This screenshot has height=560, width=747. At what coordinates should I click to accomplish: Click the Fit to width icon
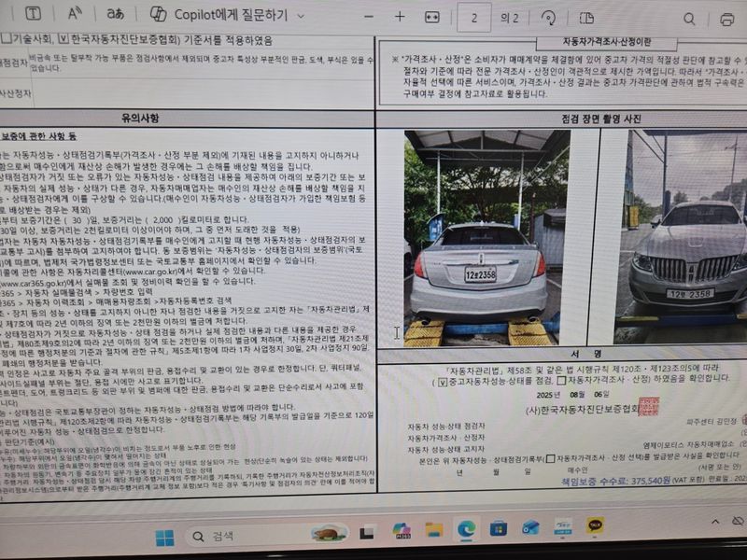[x=431, y=17]
